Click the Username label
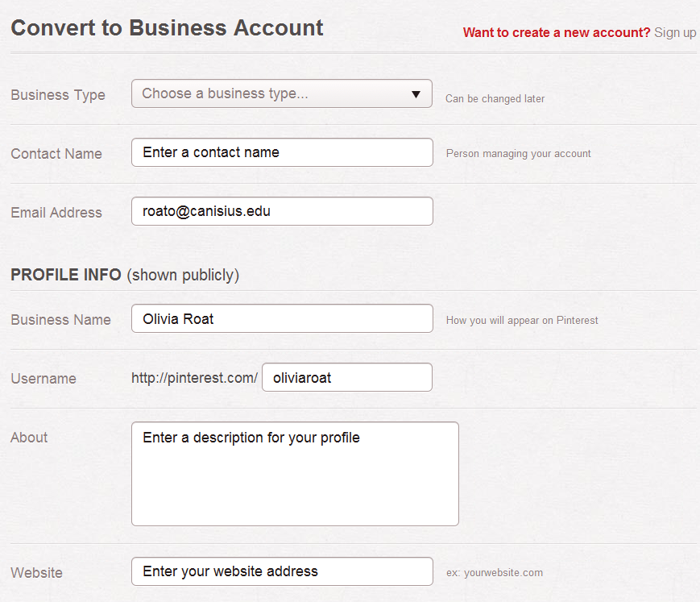This screenshot has height=602, width=700. click(43, 379)
